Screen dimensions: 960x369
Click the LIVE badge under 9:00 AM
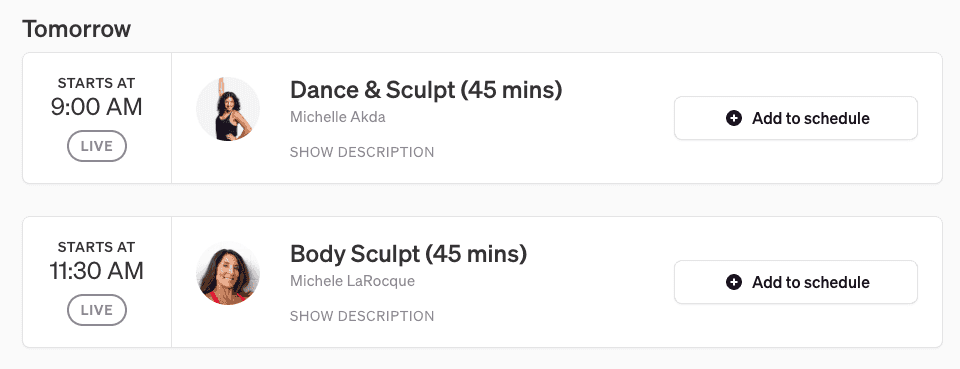coord(97,146)
